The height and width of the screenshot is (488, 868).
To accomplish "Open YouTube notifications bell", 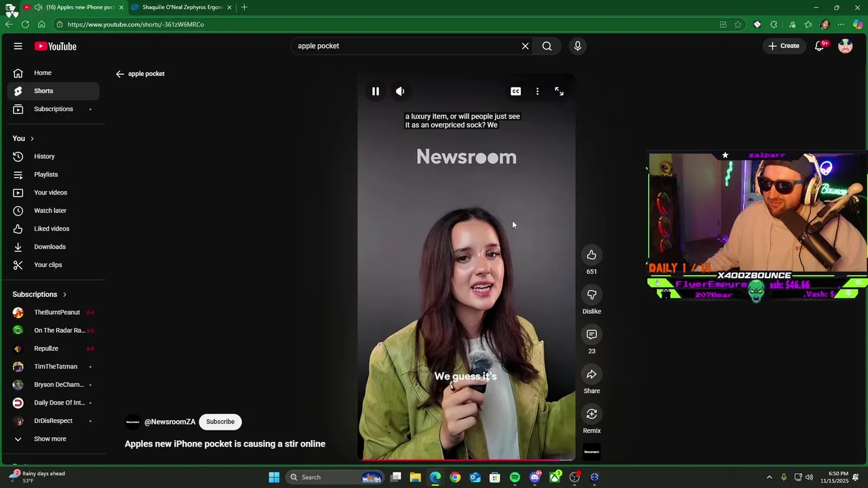I will coord(820,46).
